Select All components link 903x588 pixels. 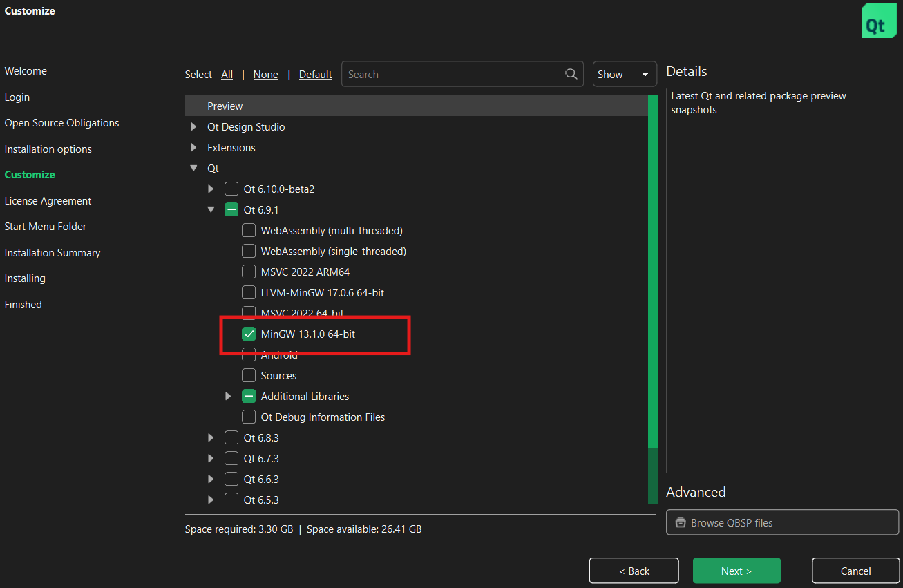[227, 75]
